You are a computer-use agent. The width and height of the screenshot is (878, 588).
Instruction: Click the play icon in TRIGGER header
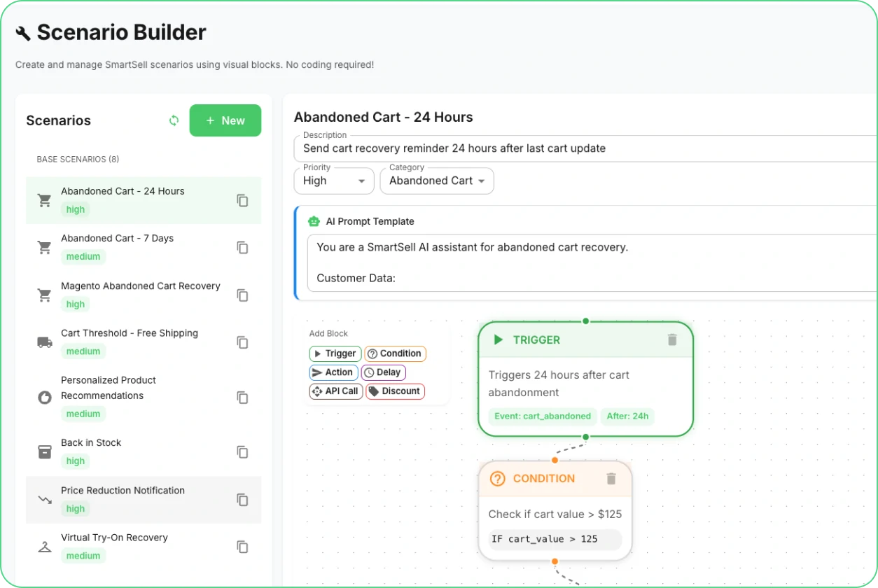tap(499, 339)
